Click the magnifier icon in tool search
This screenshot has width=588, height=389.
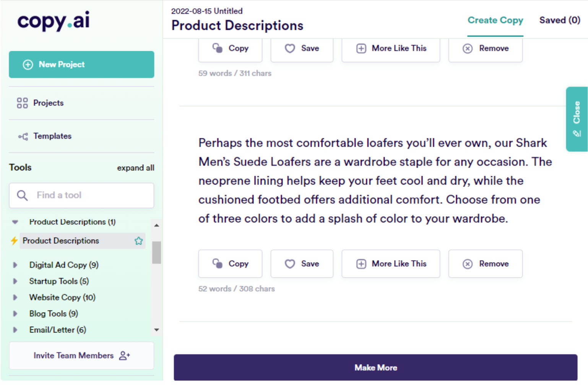[x=22, y=195]
